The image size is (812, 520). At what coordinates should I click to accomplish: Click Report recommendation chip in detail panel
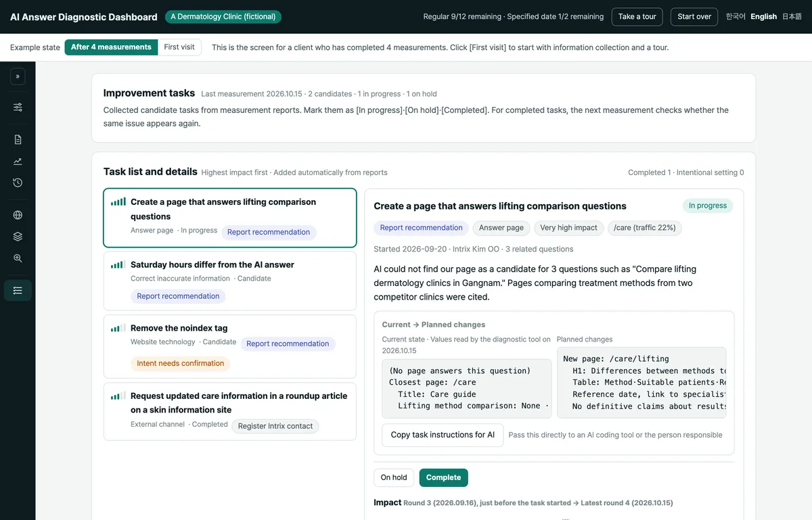[x=421, y=228]
